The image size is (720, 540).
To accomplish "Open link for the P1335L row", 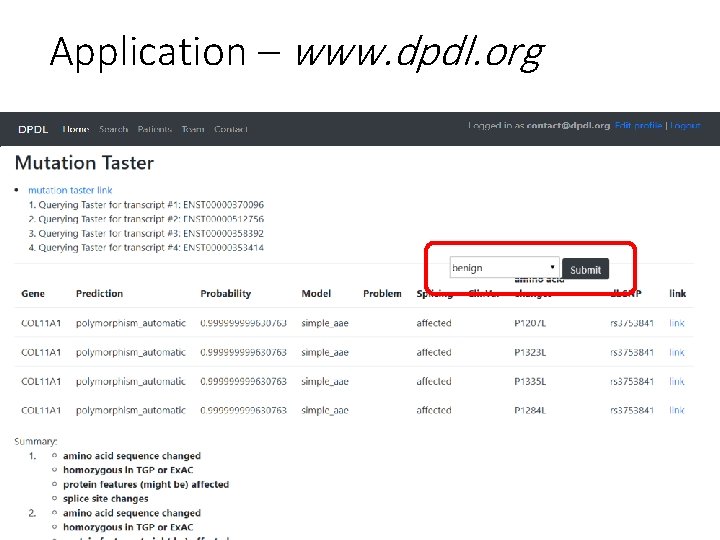I will pos(677,381).
